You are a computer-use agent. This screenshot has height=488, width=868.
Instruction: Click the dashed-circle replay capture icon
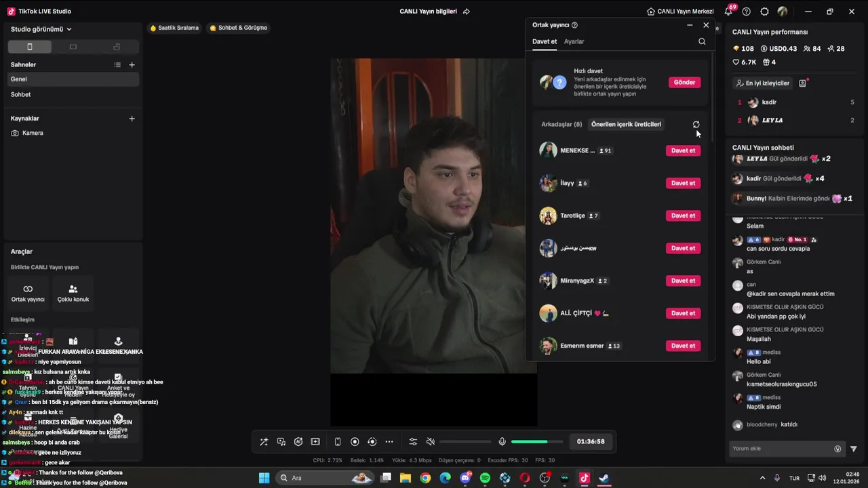pos(372,442)
